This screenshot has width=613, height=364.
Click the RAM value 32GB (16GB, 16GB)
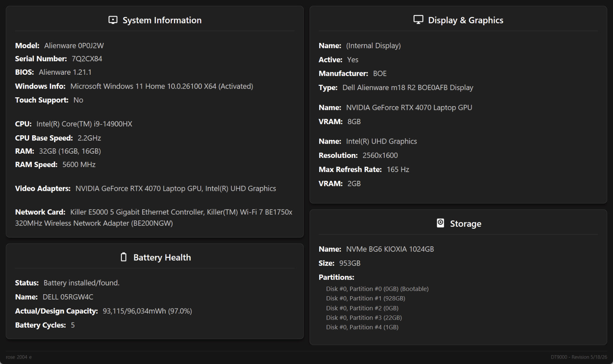click(x=70, y=151)
